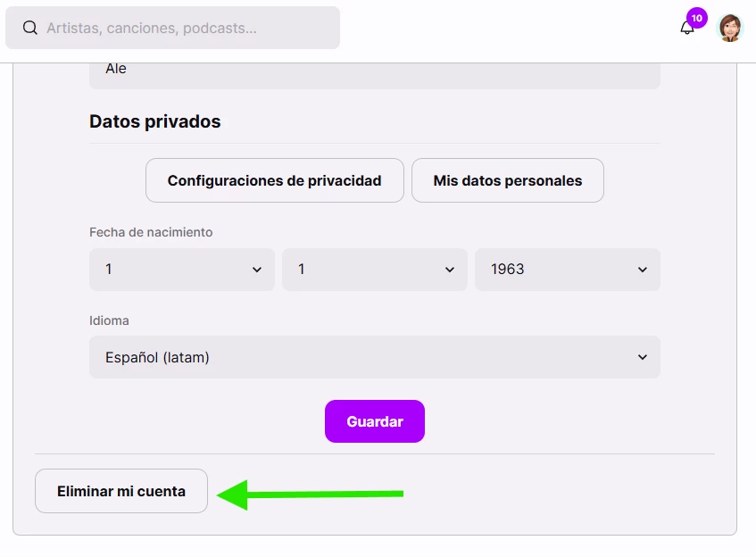756x557 pixels.
Task: Click the year dropdown arrow next to 1963
Action: pos(643,270)
